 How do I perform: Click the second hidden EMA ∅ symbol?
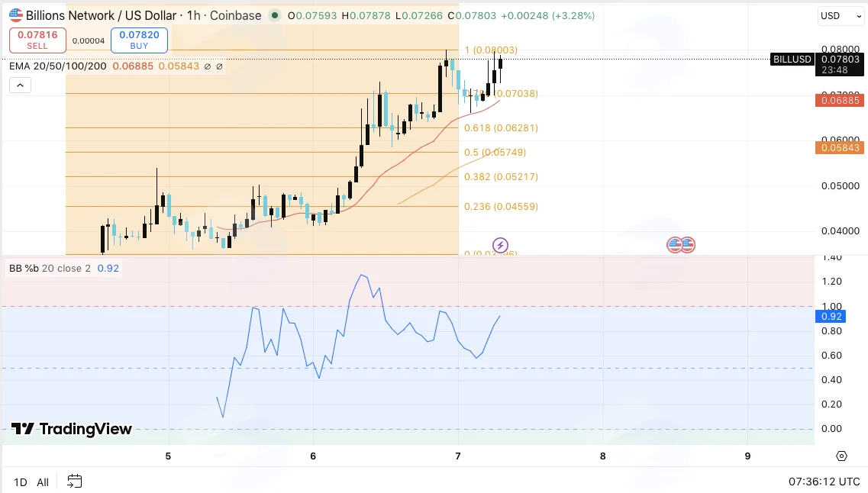pos(219,66)
